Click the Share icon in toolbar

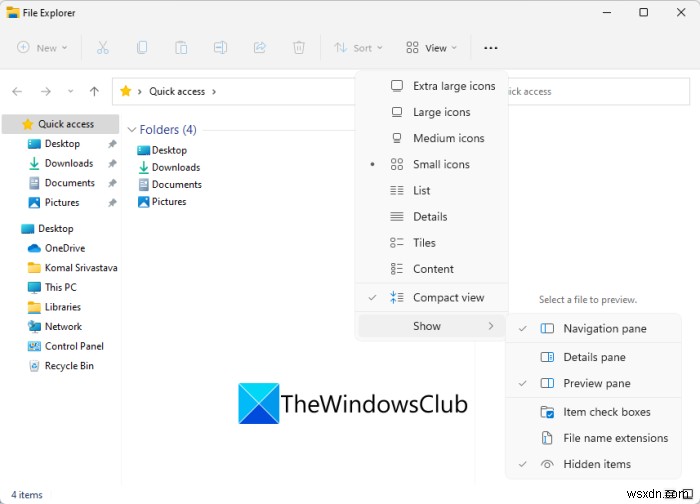(259, 47)
